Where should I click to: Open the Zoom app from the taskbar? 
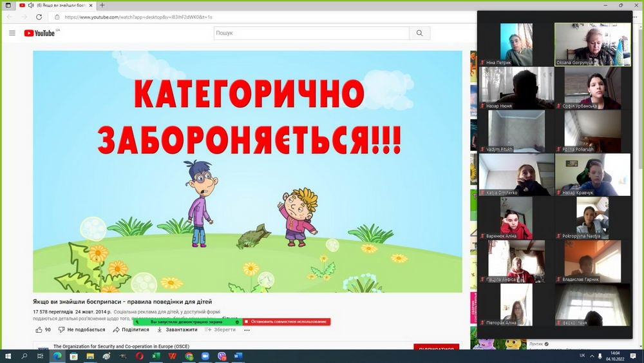[x=205, y=356]
